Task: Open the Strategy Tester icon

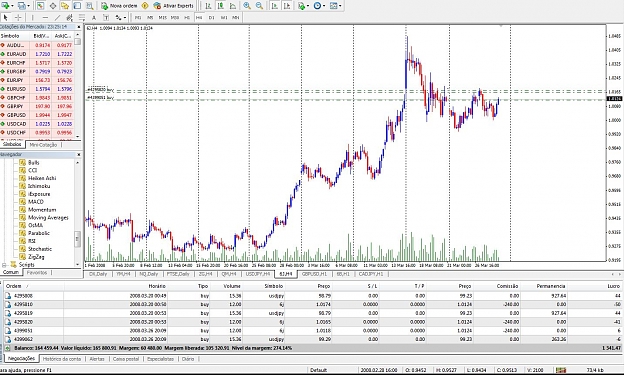Action: click(x=90, y=6)
